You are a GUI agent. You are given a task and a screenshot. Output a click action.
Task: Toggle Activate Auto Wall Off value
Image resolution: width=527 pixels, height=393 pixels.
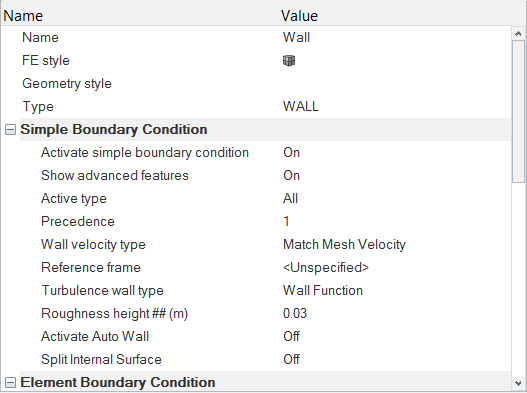point(291,337)
